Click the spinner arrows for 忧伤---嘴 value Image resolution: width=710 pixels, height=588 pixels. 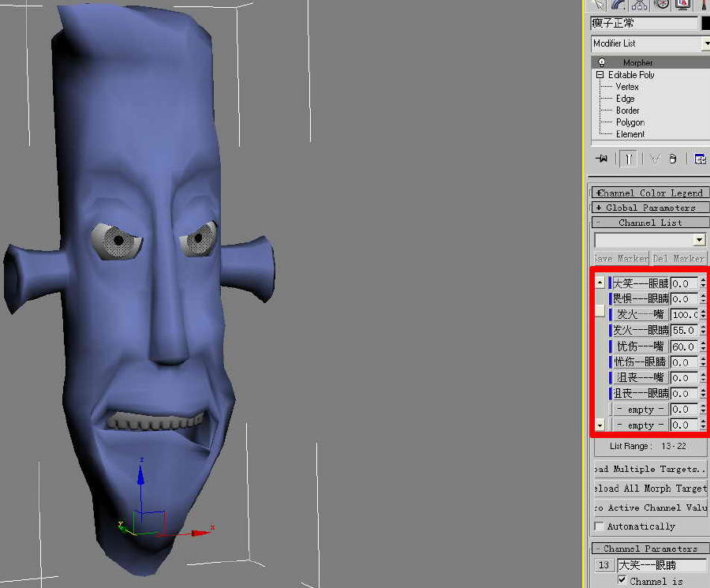coord(703,346)
